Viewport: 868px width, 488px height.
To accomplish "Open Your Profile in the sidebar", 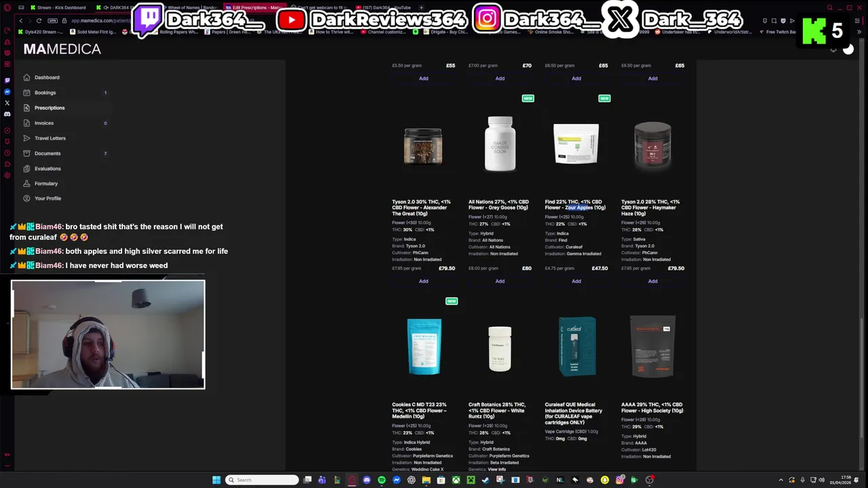I will tap(47, 199).
